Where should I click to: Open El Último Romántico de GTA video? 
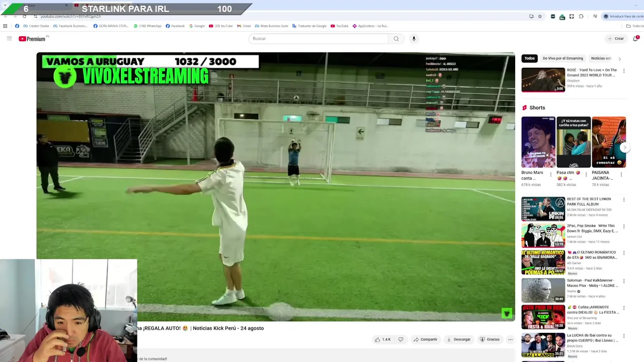point(543,262)
